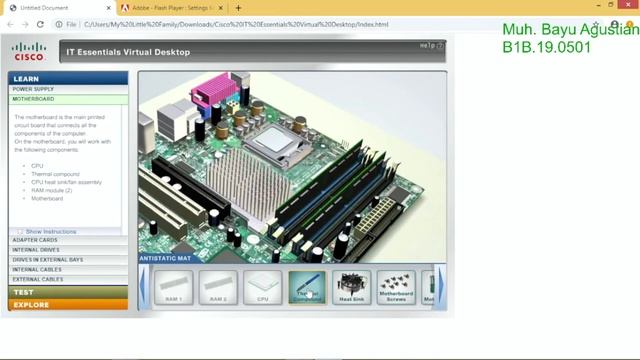The image size is (640, 360).
Task: Click the Cisco logo
Action: [x=29, y=52]
